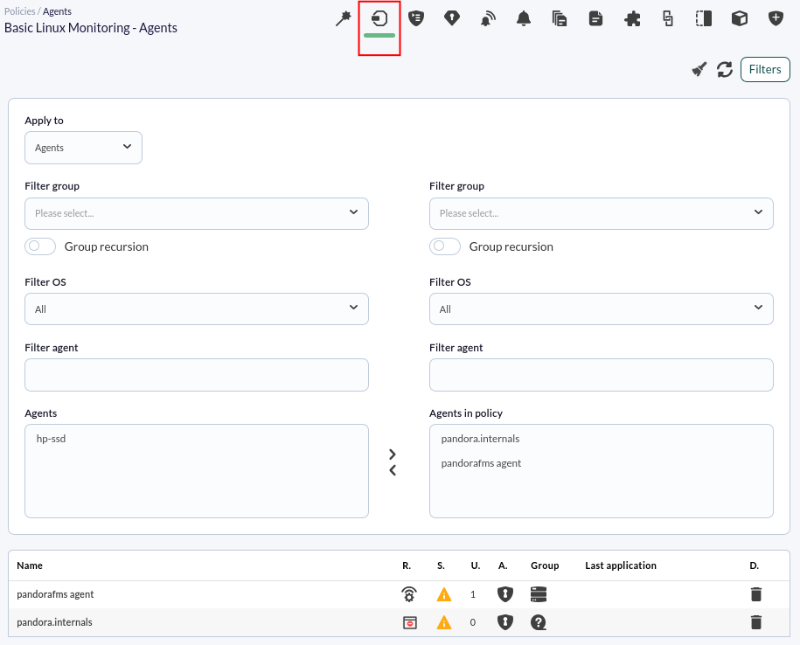Click remote config icon for pandorafms agent
This screenshot has width=800, height=645.
point(409,594)
